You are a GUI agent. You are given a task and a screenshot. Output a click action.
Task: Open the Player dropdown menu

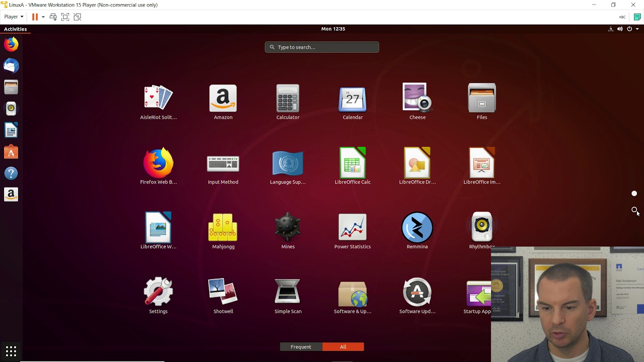click(x=14, y=17)
